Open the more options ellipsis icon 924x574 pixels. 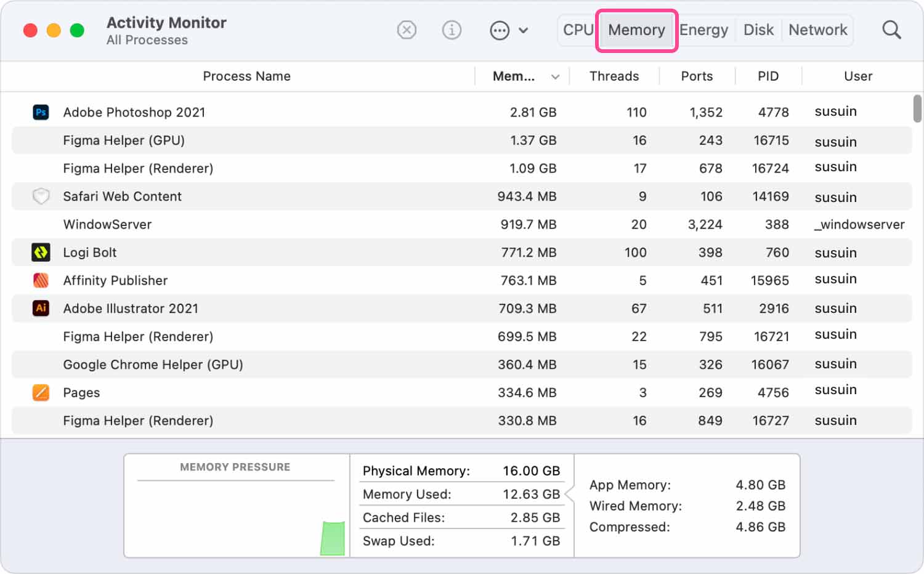tap(500, 30)
